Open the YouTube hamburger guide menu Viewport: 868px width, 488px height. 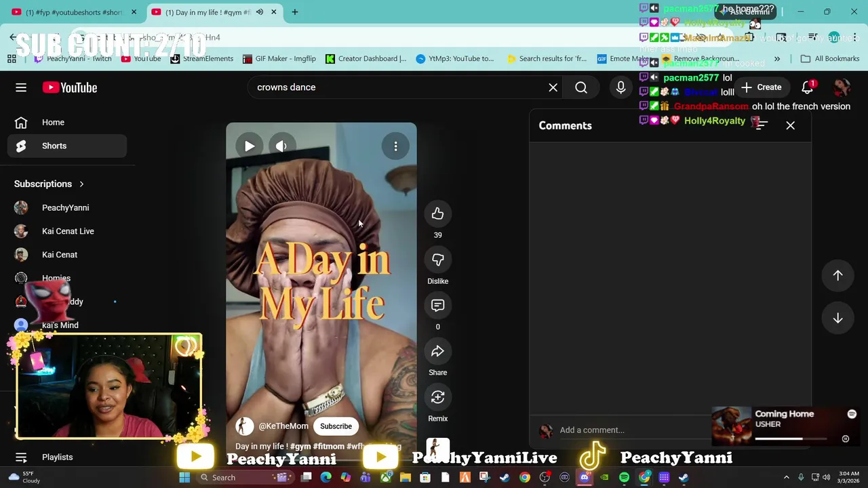[21, 87]
